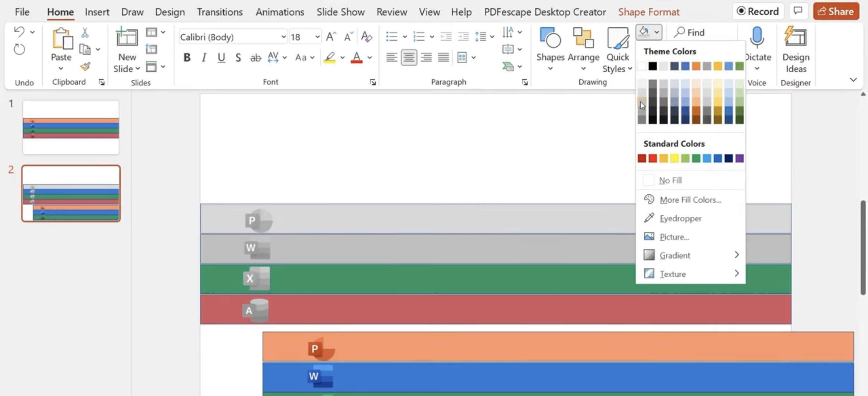
Task: Toggle Italic formatting
Action: point(204,57)
